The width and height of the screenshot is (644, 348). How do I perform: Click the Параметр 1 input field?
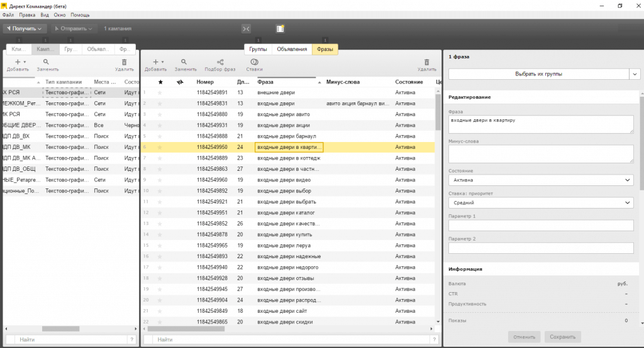(540, 226)
